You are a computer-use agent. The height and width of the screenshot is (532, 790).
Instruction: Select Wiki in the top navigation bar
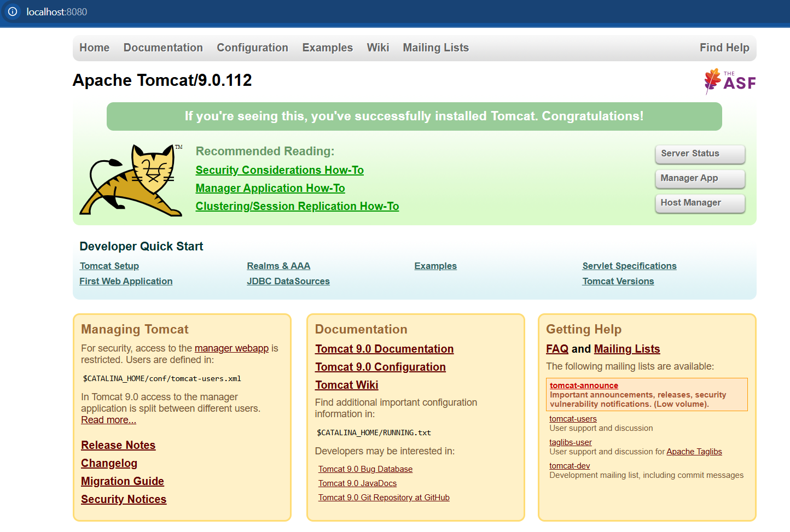tap(378, 48)
